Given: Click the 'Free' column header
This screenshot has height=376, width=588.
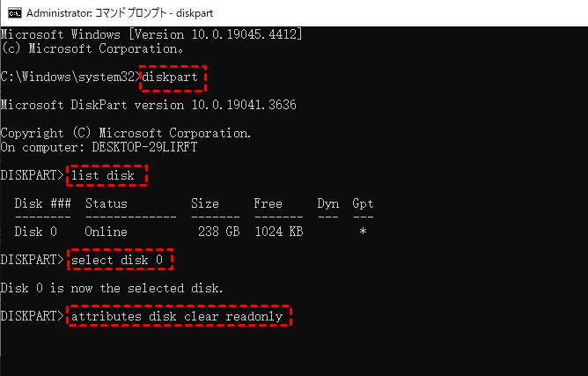Looking at the screenshot, I should (x=268, y=203).
